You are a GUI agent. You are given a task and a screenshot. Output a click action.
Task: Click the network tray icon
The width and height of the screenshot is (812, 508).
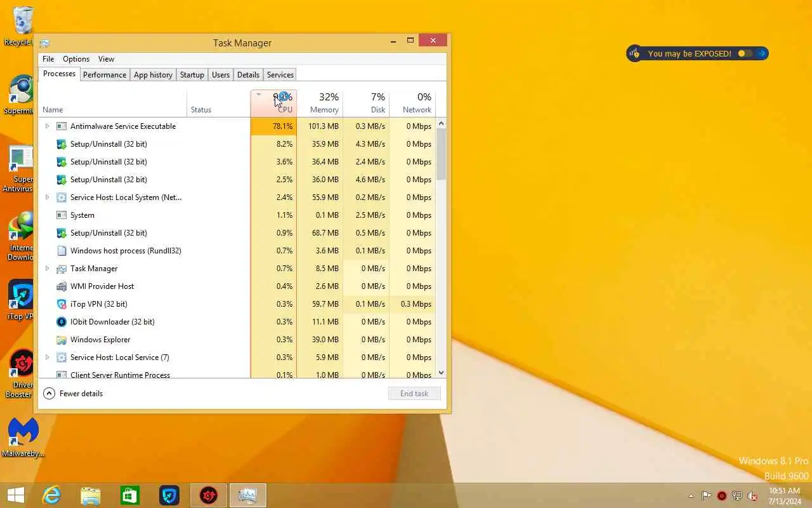click(737, 496)
